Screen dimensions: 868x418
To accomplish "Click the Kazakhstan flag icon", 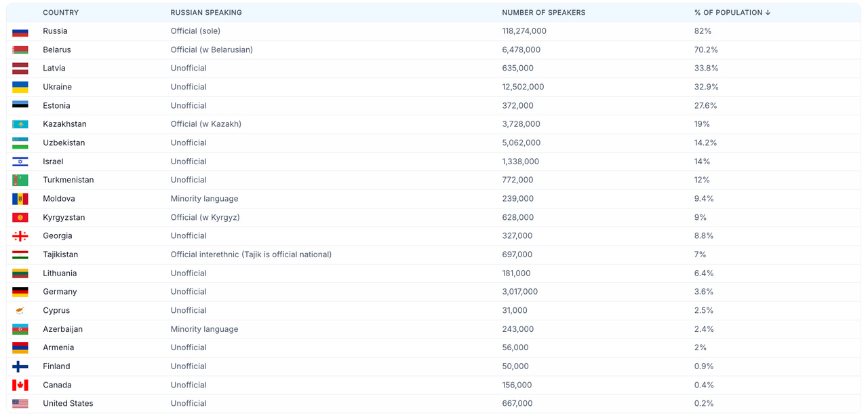I will (x=20, y=124).
